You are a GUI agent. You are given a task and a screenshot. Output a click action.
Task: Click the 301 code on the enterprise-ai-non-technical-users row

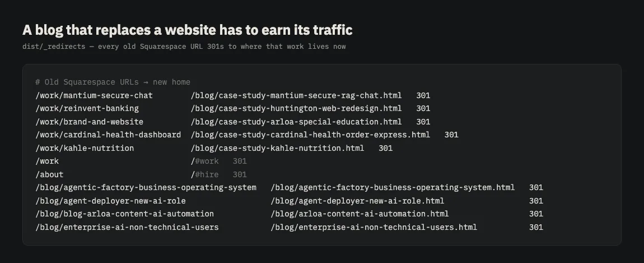(536, 227)
